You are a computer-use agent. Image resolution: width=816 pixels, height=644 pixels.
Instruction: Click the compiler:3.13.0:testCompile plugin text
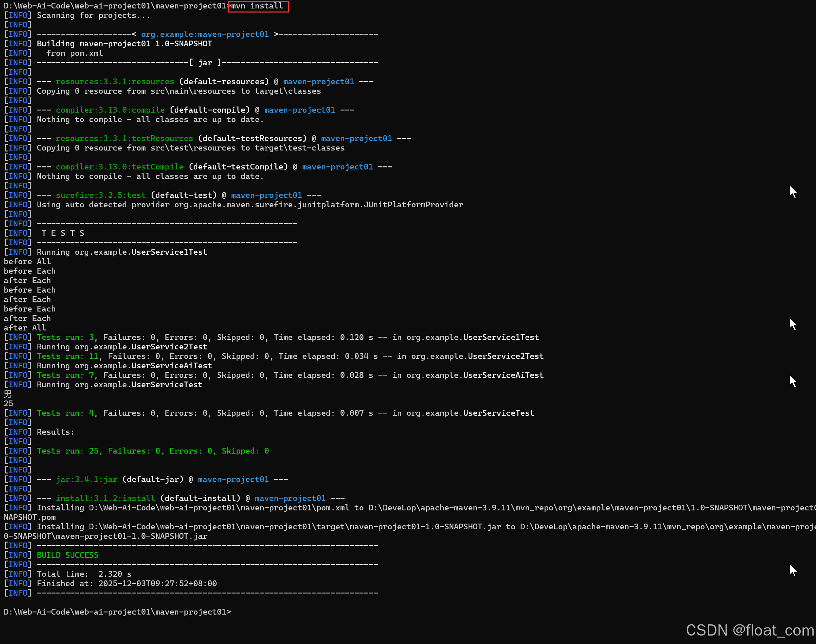(119, 167)
